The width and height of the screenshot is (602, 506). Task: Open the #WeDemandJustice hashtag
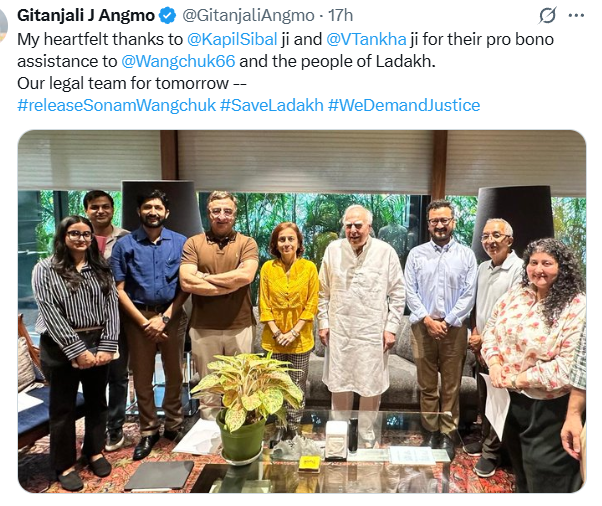(404, 105)
